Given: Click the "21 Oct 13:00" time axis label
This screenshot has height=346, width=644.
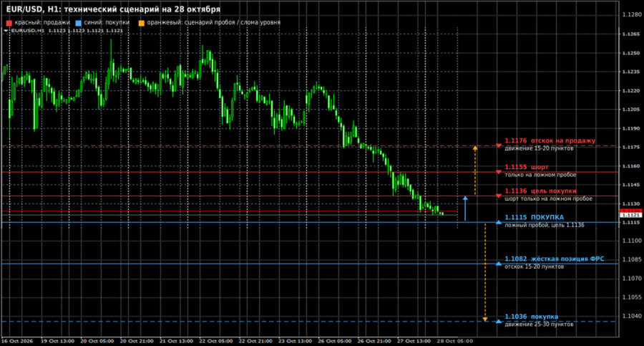Looking at the screenshot, I should click(x=176, y=341).
